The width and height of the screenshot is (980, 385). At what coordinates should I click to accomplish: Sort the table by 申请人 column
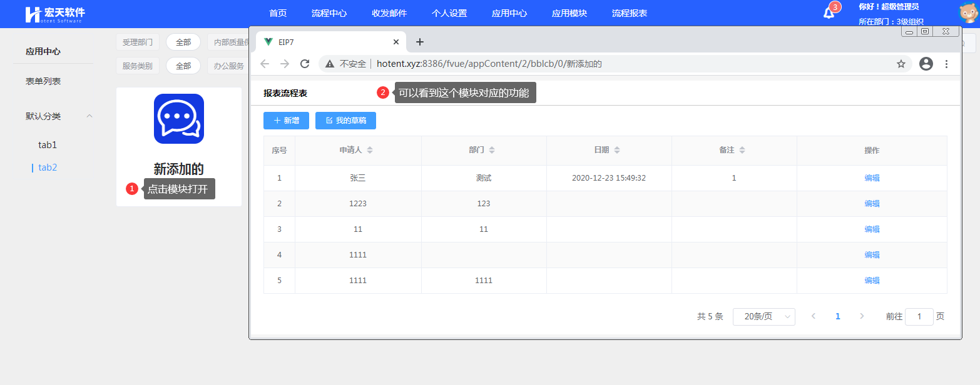(x=370, y=151)
